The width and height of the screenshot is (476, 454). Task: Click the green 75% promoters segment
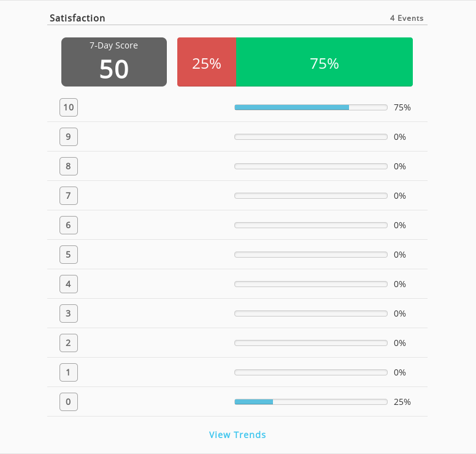pos(324,62)
